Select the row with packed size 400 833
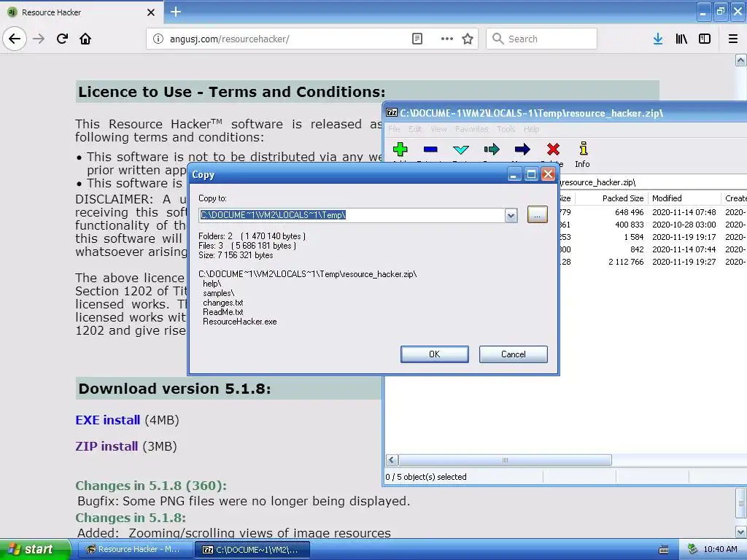This screenshot has height=560, width=747. 653,225
